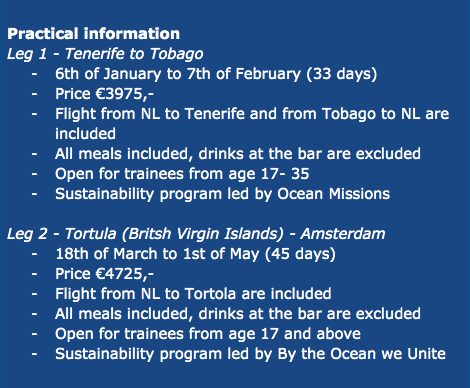The width and height of the screenshot is (470, 388).
Task: Click the word 'Amsterdam' in Leg 2 title
Action: 343,234
